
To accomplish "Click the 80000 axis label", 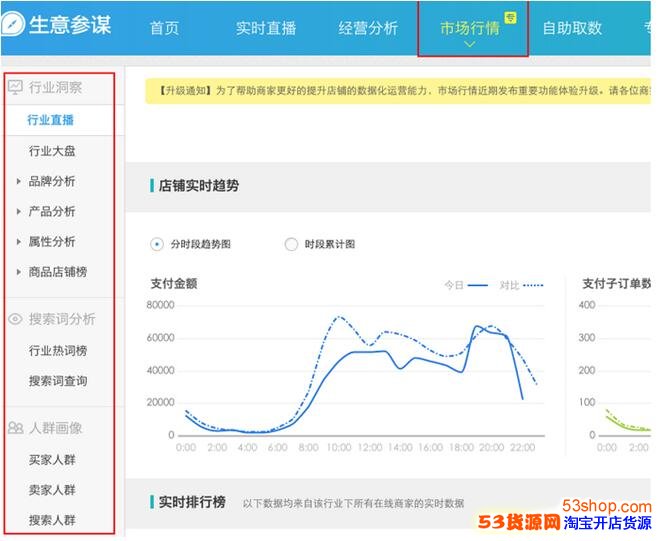I will click(160, 305).
